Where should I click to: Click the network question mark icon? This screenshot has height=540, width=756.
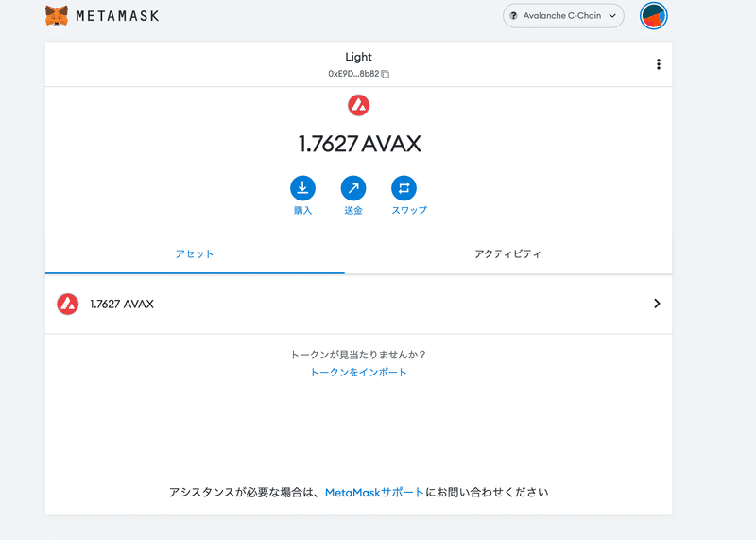pyautogui.click(x=513, y=16)
